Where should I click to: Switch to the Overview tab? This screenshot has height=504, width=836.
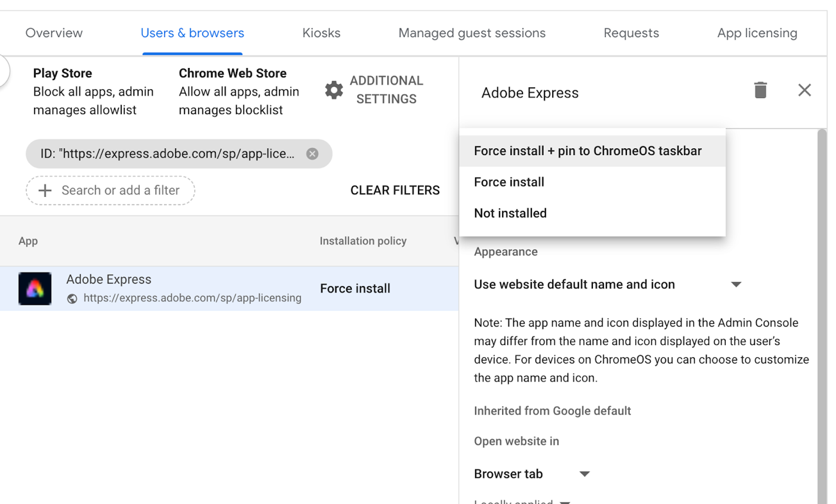[x=53, y=33]
